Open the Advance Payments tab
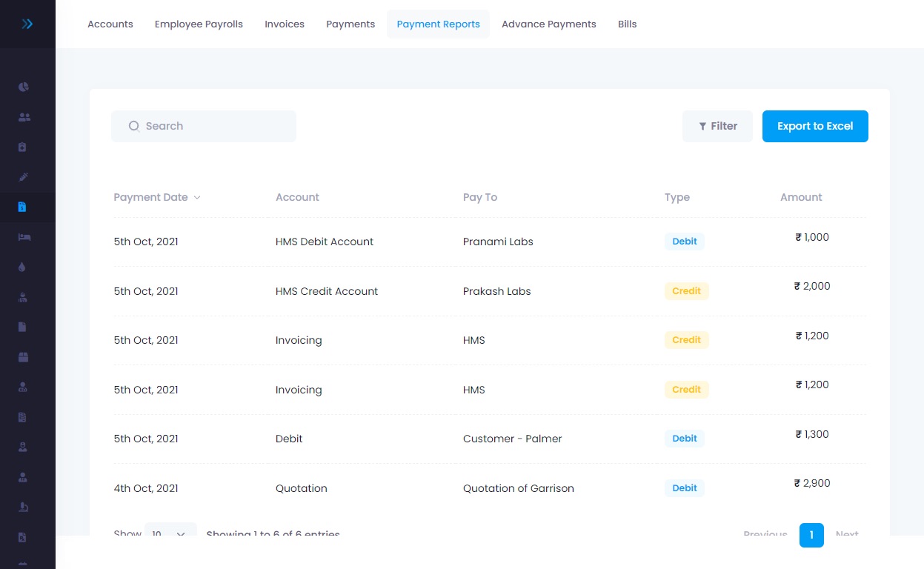This screenshot has height=569, width=924. coord(548,24)
